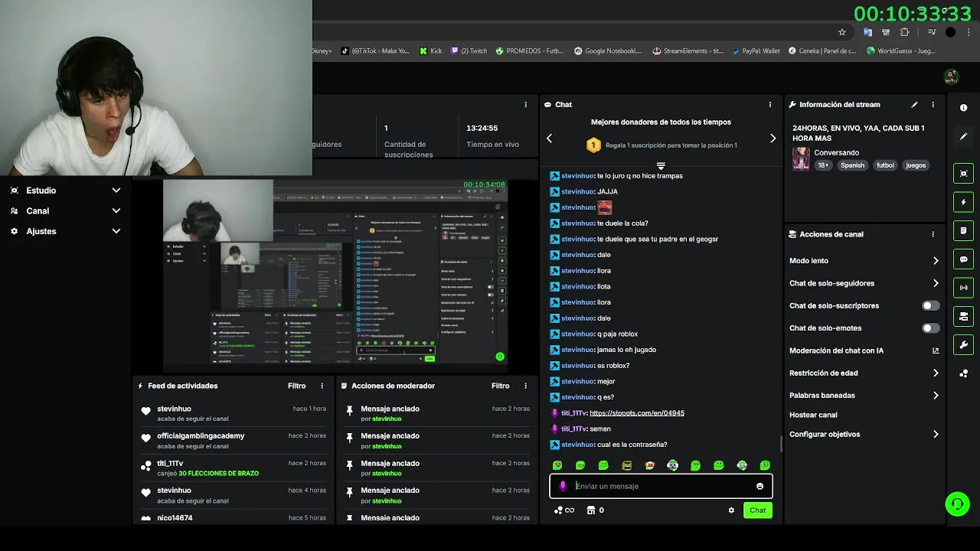
Task: Open Filtro in Acciones de moderador
Action: (501, 386)
